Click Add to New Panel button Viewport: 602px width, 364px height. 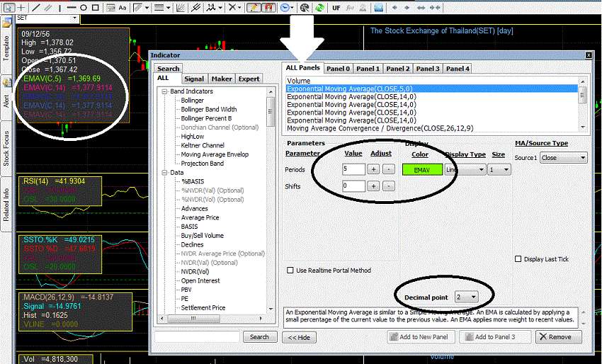[421, 337]
